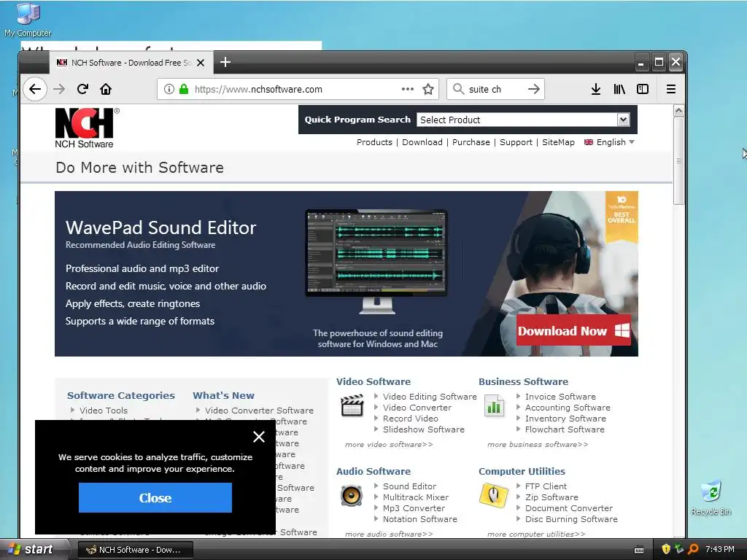Image resolution: width=747 pixels, height=560 pixels.
Task: Open page actions three-dot menu
Action: tap(407, 89)
